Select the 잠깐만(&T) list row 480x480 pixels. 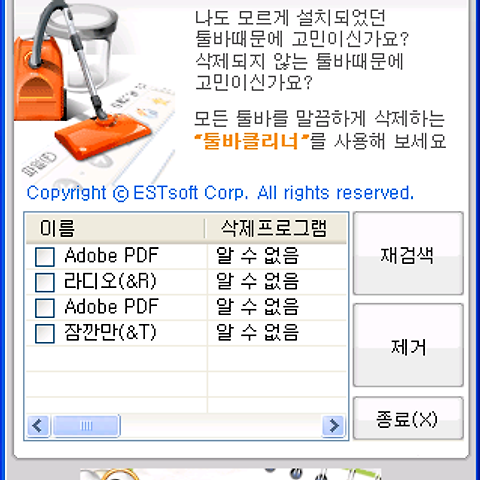point(186,333)
